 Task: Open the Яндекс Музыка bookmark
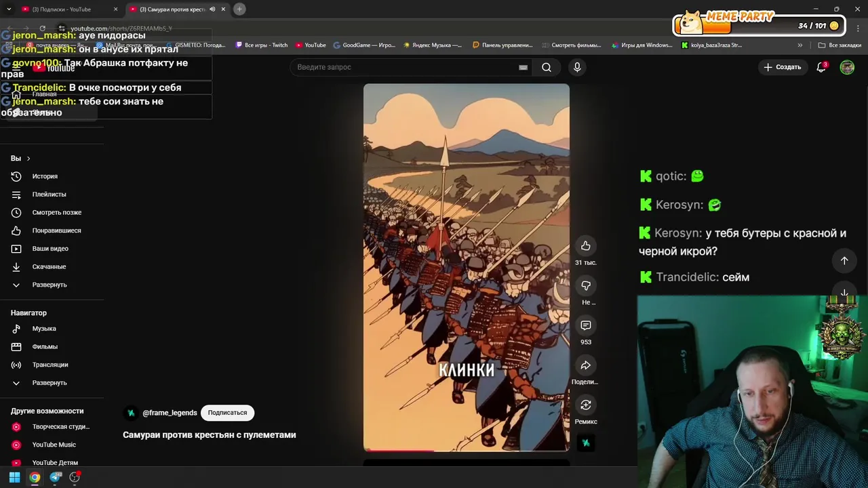(433, 45)
